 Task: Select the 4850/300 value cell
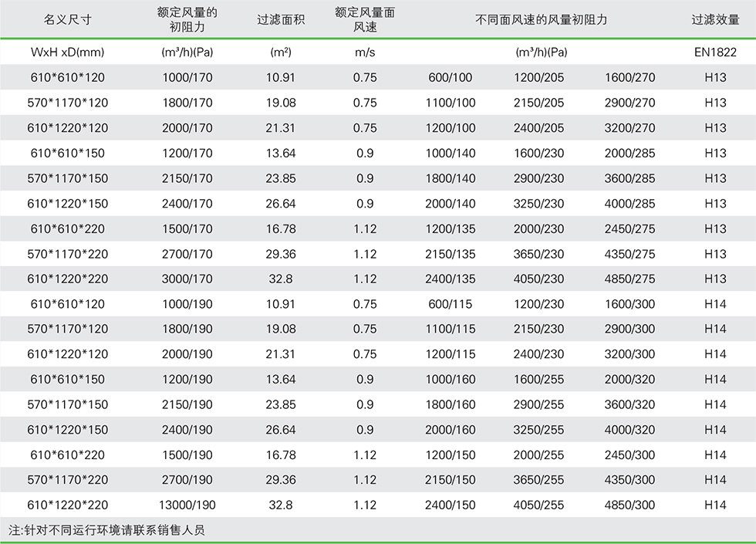[629, 505]
